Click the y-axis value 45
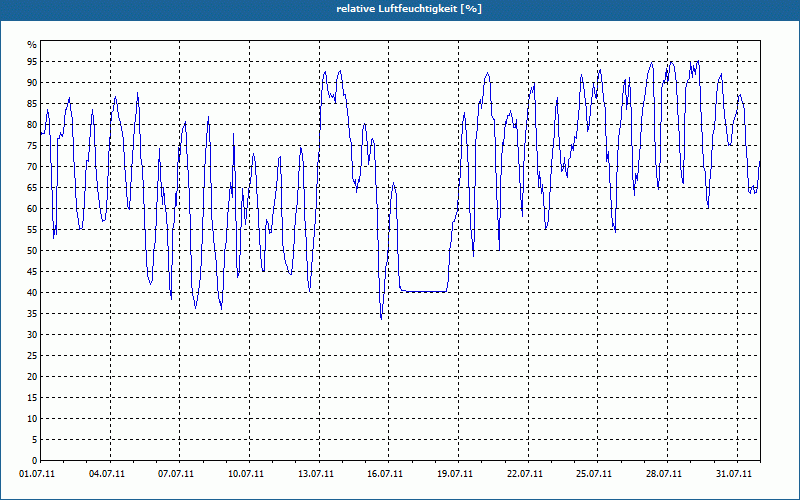 [32, 271]
